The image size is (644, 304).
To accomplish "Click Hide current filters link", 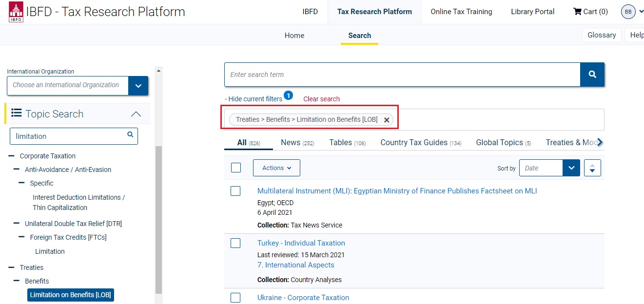I will (254, 99).
